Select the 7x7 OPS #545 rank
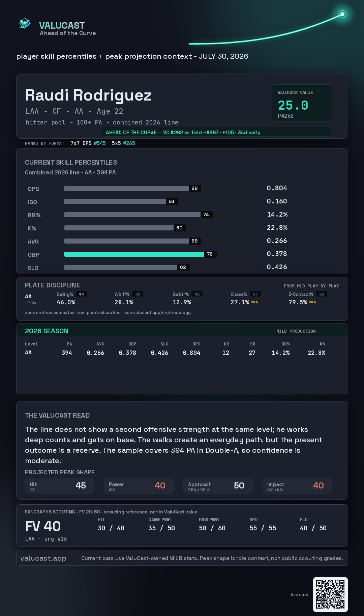 [88, 143]
